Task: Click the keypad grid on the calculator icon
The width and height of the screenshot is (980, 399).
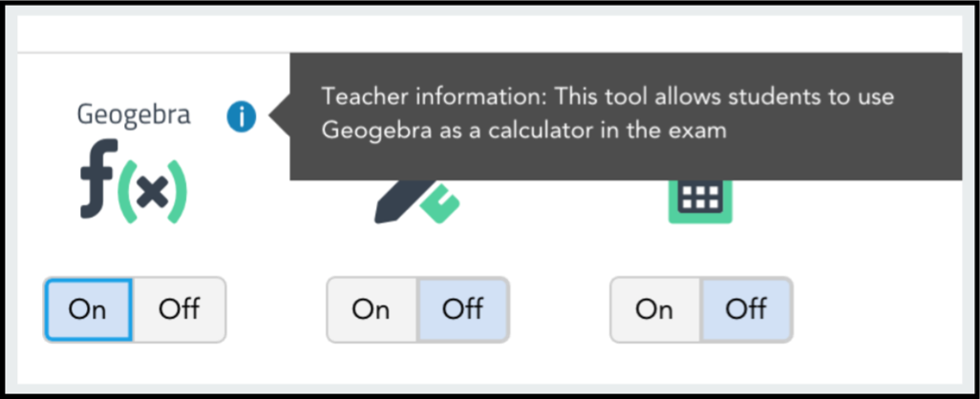Action: point(701,197)
